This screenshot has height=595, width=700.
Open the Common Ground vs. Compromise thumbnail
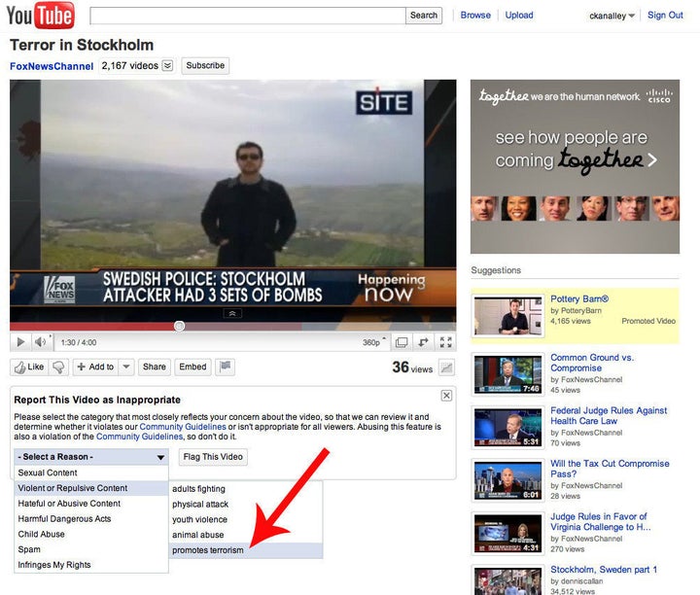(508, 374)
